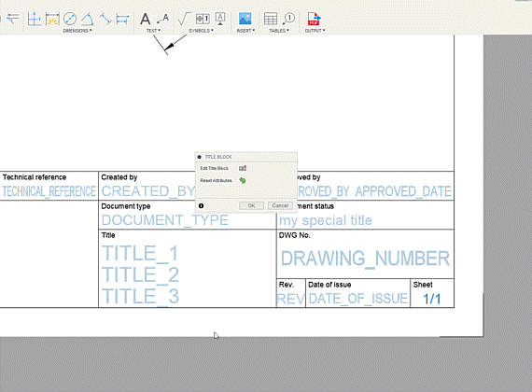This screenshot has height=392, width=532.
Task: Click the Balloon tool icon
Action: pyautogui.click(x=288, y=19)
